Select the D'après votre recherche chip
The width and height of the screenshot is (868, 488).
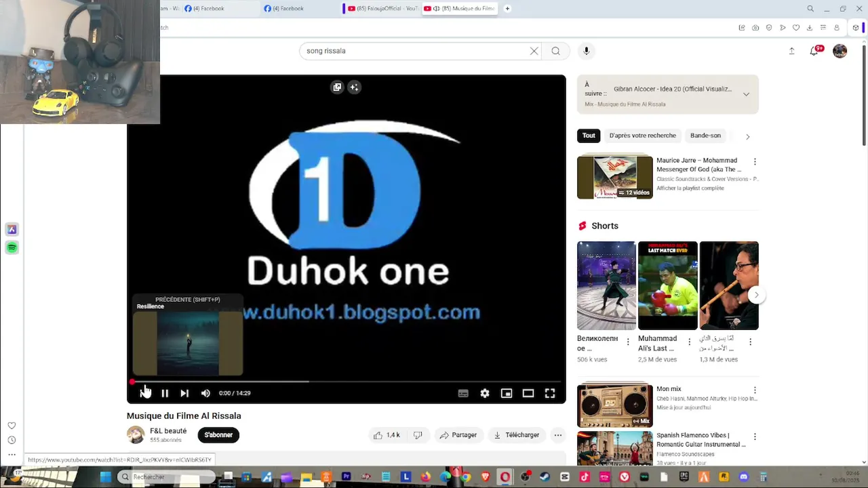pyautogui.click(x=642, y=136)
